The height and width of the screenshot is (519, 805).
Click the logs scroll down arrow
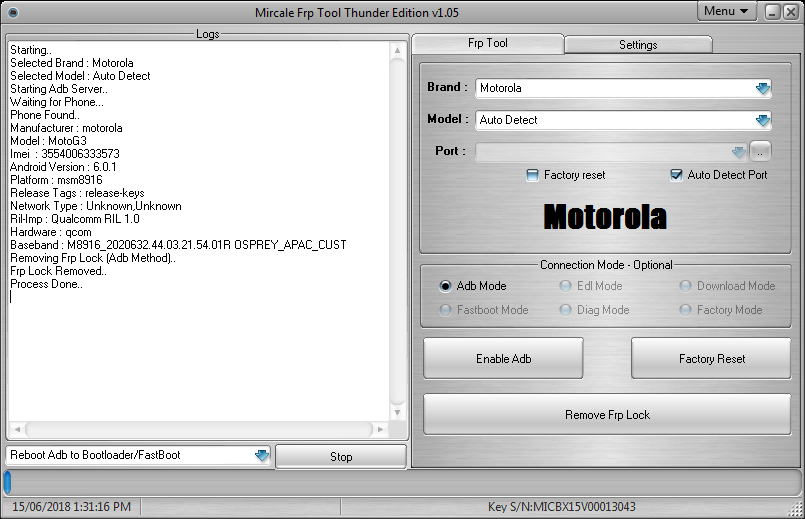[x=397, y=412]
